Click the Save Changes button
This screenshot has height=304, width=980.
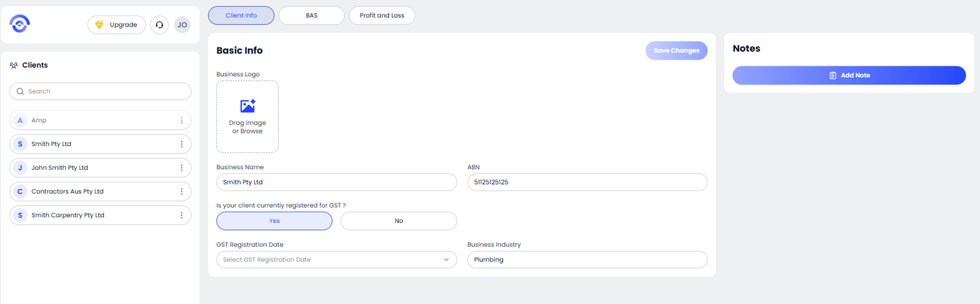click(676, 50)
